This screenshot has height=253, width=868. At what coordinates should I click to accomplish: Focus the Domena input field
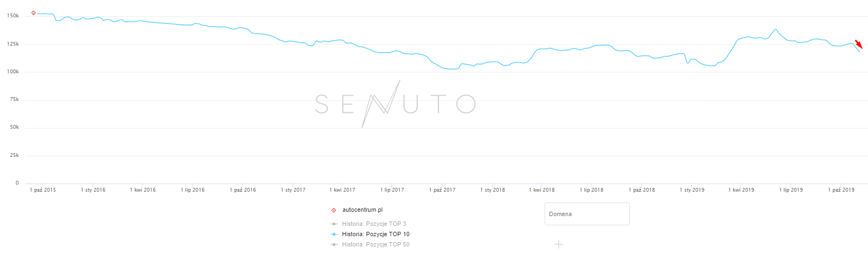click(x=587, y=214)
